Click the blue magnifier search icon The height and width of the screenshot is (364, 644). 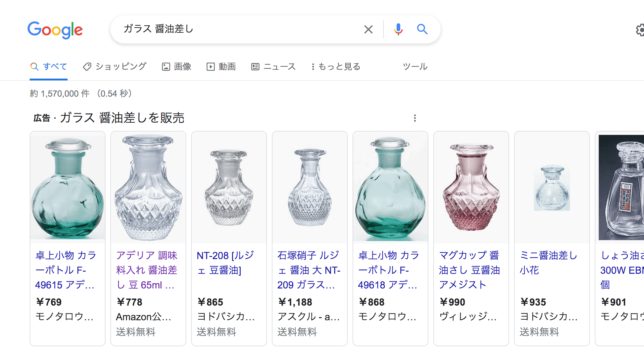(x=422, y=29)
